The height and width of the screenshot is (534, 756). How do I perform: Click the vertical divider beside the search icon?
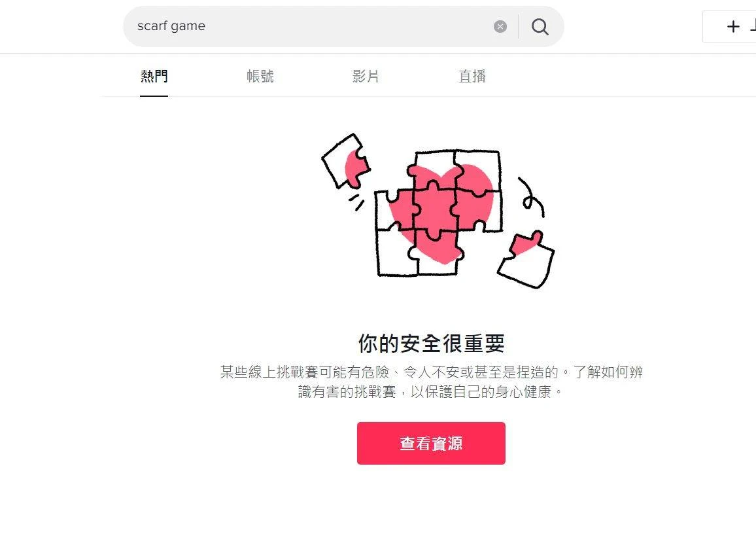point(519,27)
